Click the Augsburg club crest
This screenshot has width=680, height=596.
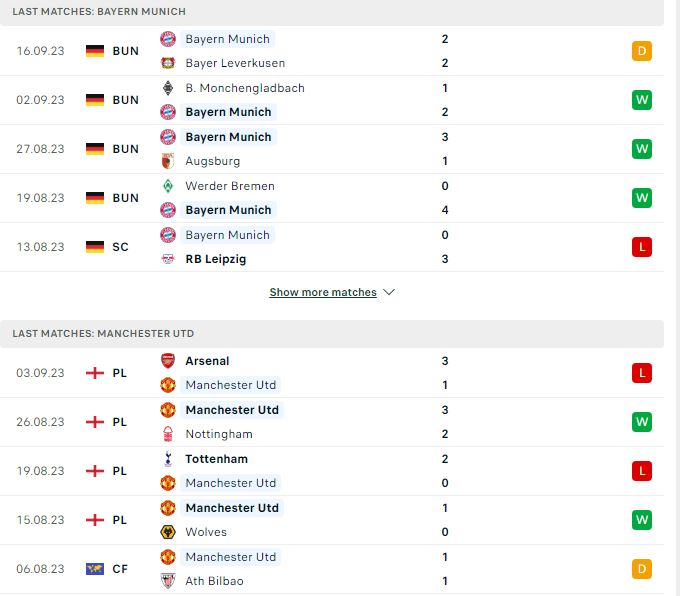tap(168, 161)
